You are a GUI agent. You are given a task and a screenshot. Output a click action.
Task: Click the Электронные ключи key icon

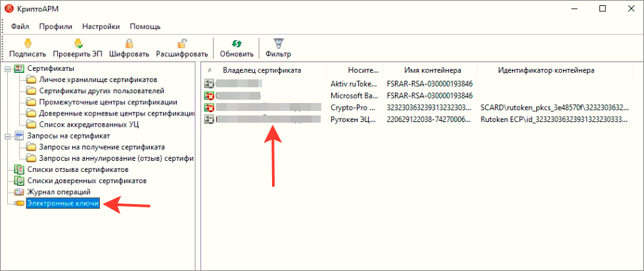19,203
